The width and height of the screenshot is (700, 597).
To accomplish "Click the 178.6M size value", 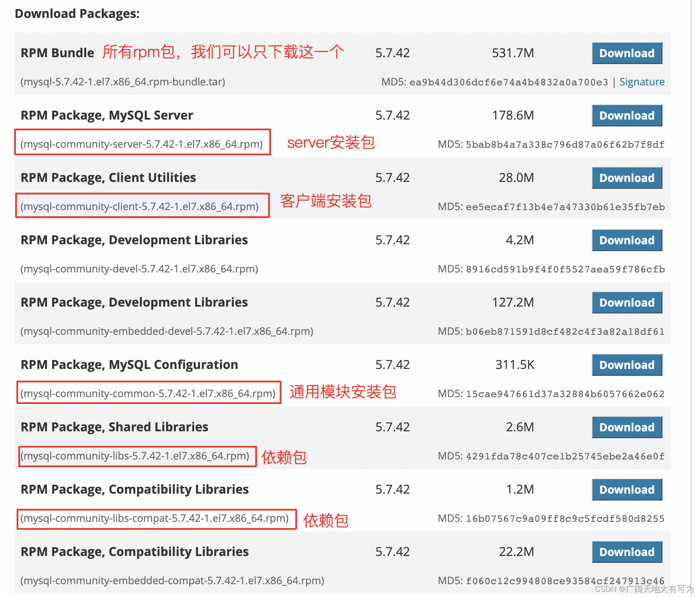I will (513, 115).
